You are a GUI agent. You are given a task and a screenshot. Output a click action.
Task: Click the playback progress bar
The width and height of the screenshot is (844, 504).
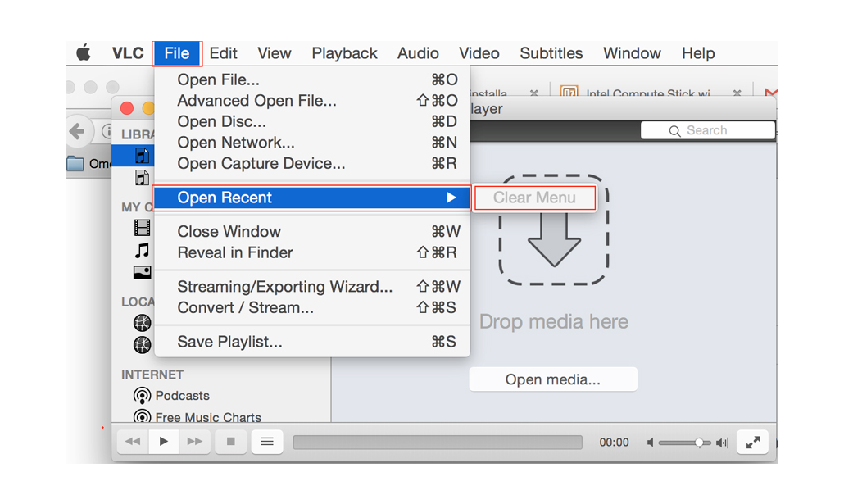437,443
